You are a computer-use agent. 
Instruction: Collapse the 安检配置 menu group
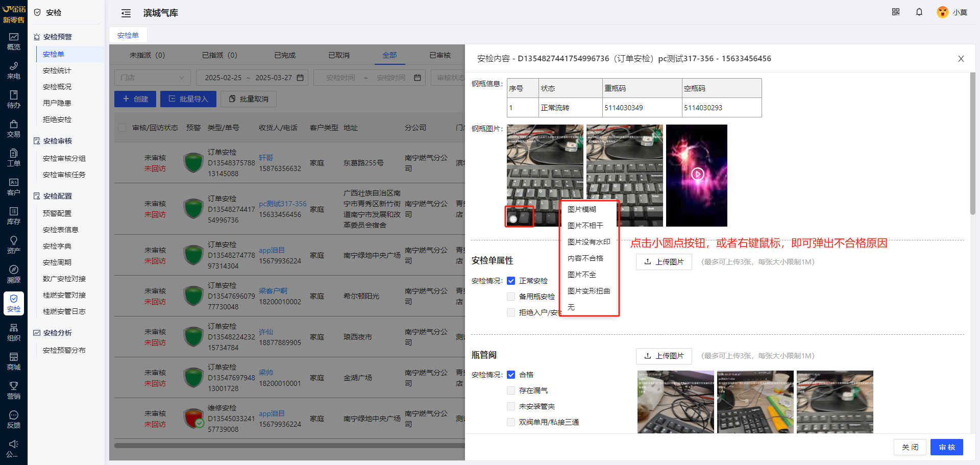(57, 196)
